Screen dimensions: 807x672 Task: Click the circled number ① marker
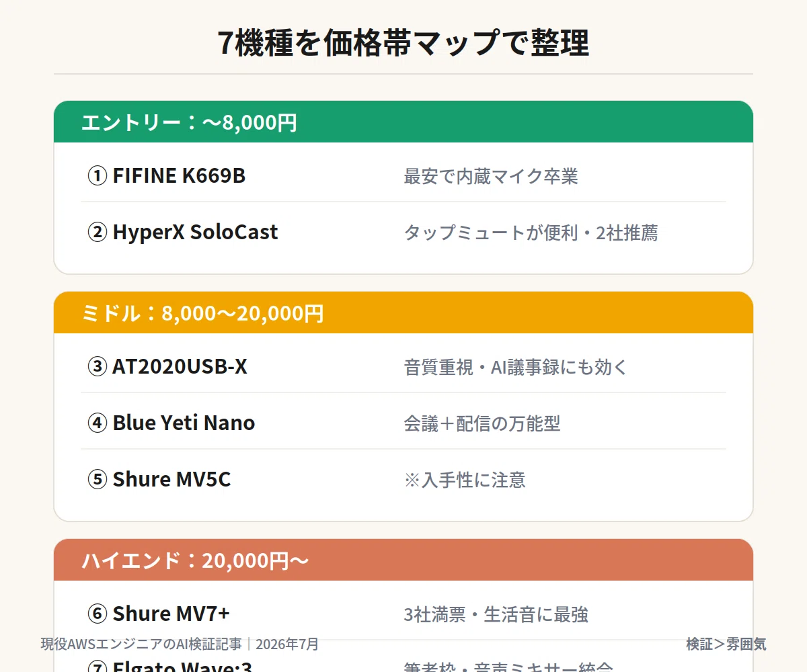point(98,176)
